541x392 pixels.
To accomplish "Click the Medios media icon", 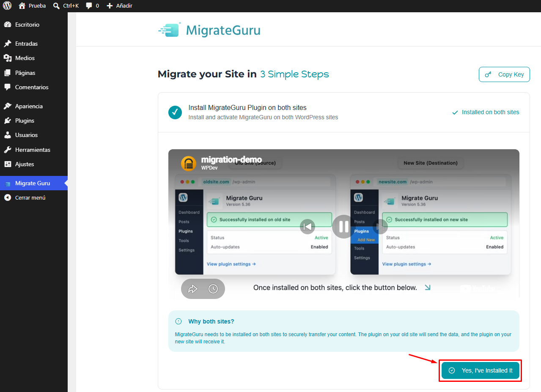I will (x=8, y=58).
